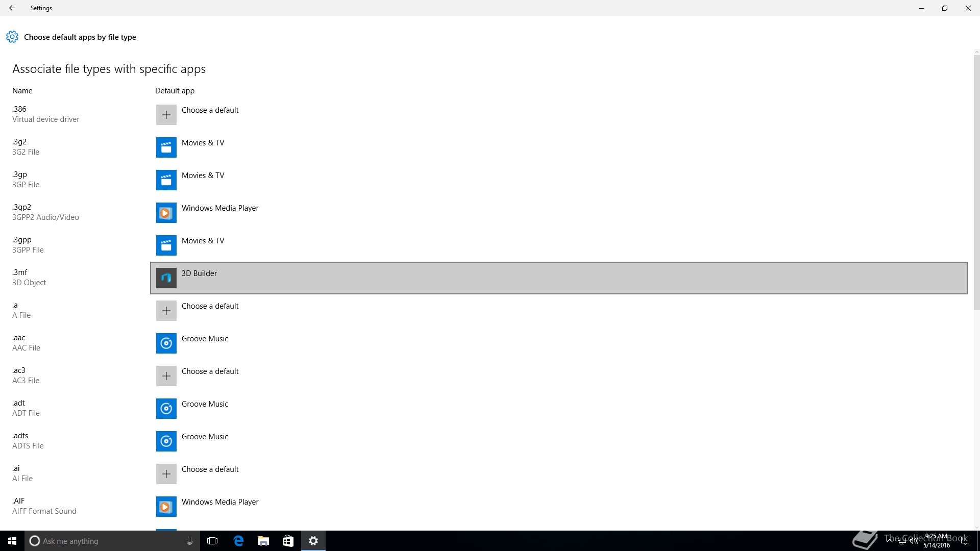Click the Groove Music icon for .aac
The image size is (980, 551).
166,343
